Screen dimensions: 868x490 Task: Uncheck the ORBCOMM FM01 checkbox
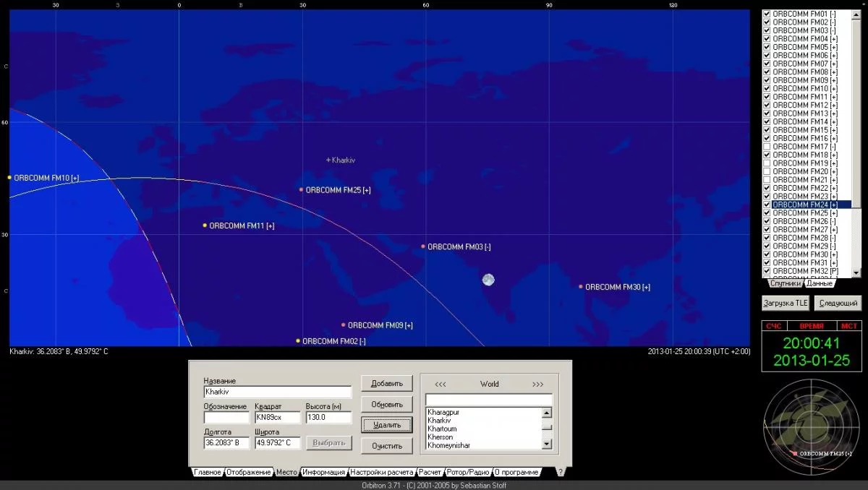click(767, 14)
